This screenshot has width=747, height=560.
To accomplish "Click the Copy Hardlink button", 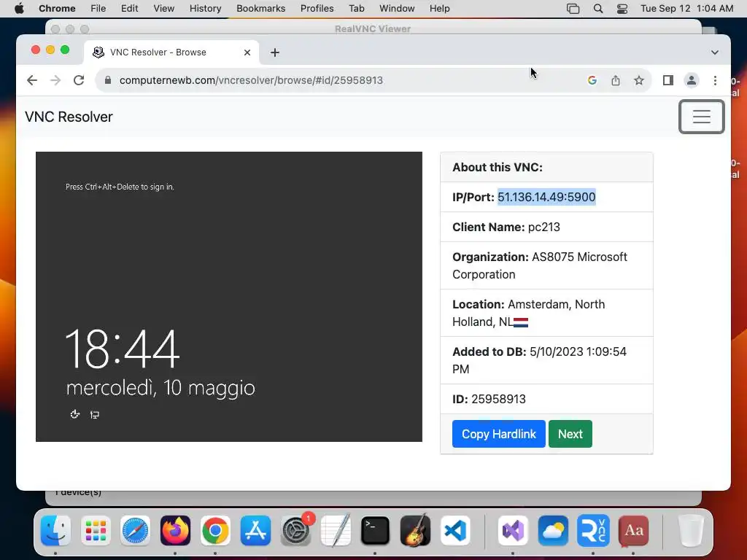I will [499, 434].
